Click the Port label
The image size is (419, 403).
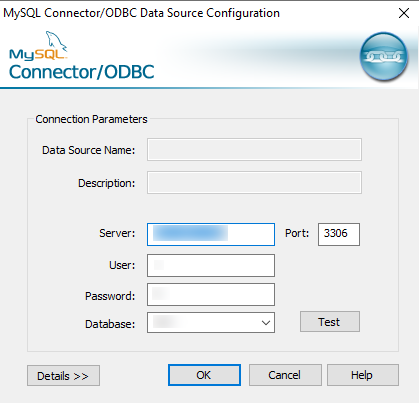[x=297, y=233]
